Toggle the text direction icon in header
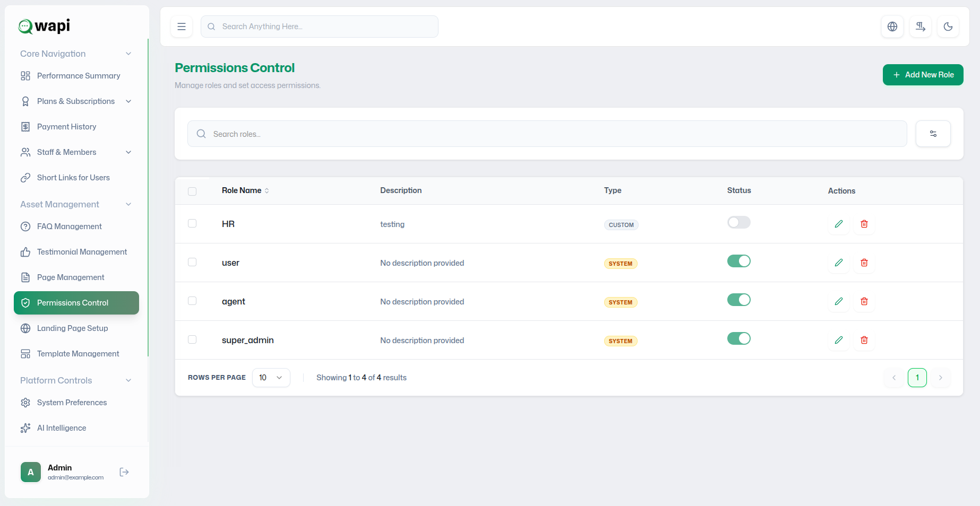980x506 pixels. [921, 27]
